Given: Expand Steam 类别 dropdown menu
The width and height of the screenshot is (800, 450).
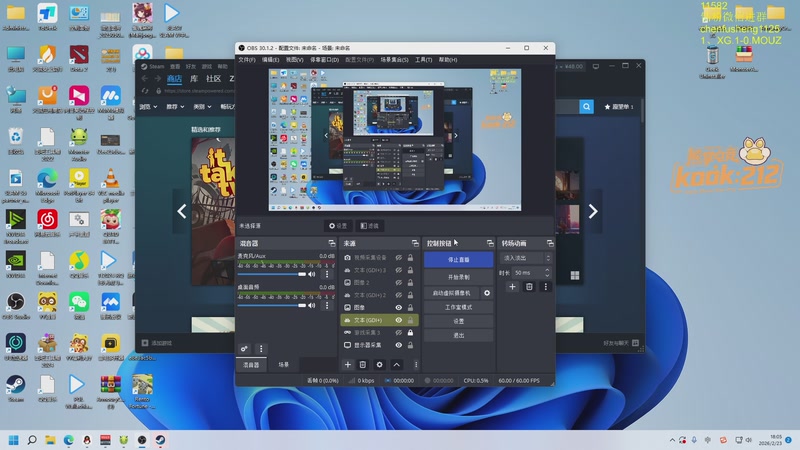Looking at the screenshot, I should [x=202, y=107].
